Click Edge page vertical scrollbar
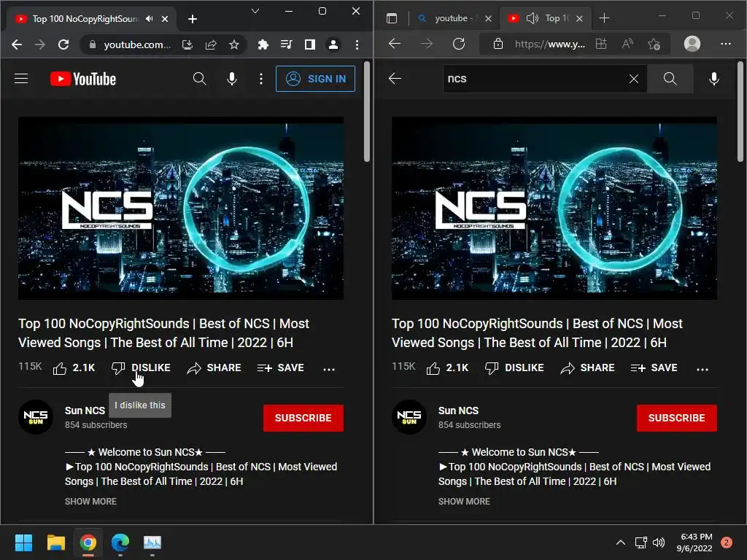The width and height of the screenshot is (747, 560). pyautogui.click(x=740, y=112)
